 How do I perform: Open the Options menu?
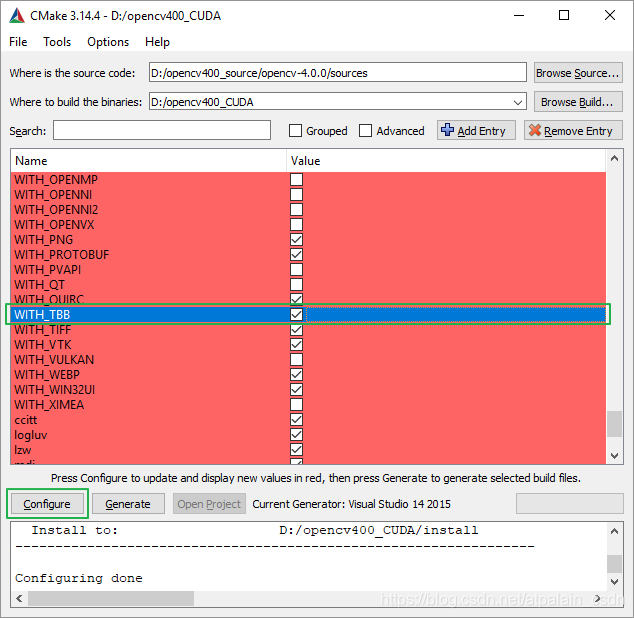(x=108, y=42)
